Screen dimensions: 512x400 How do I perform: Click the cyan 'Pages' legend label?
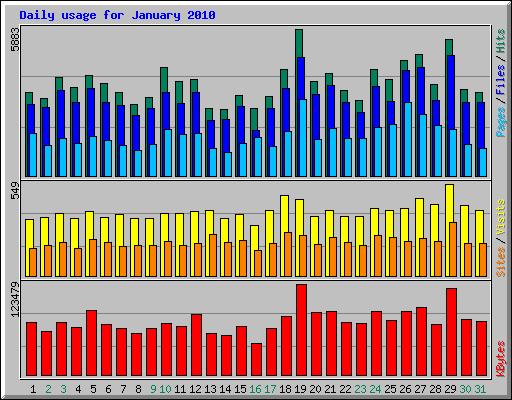(501, 122)
